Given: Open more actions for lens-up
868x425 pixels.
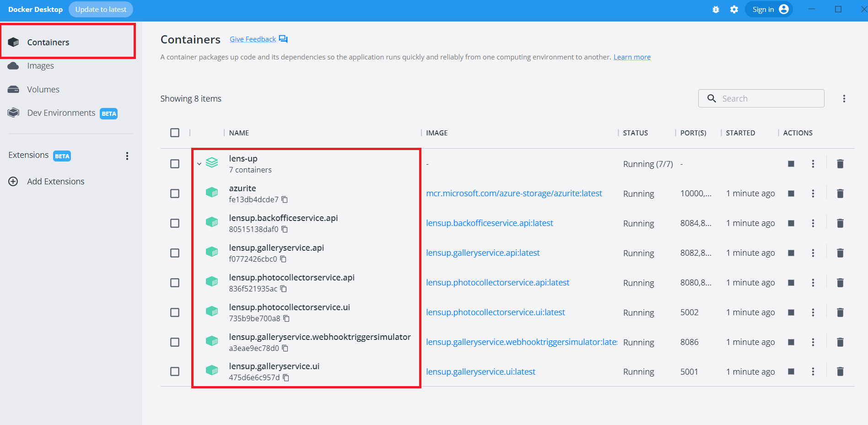Looking at the screenshot, I should click(813, 164).
